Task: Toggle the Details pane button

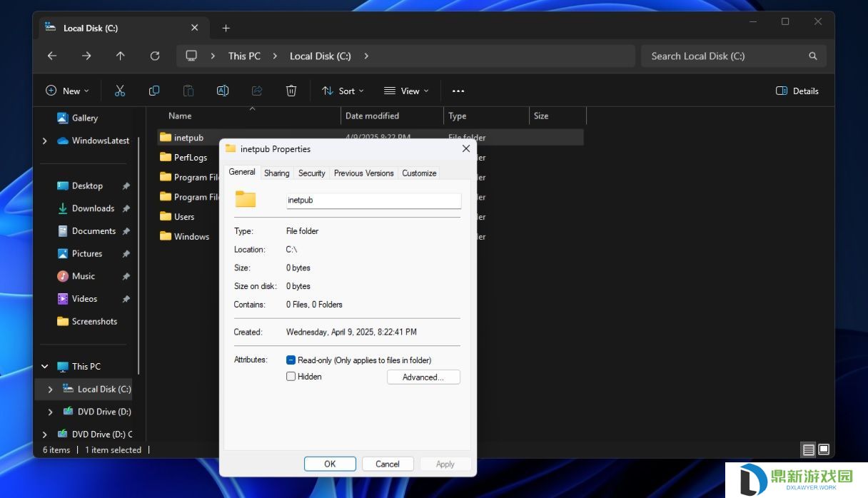Action: coord(797,91)
